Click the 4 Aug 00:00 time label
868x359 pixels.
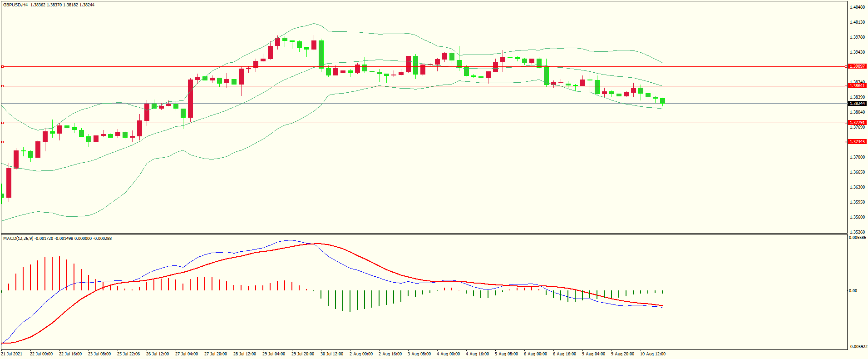tap(448, 354)
